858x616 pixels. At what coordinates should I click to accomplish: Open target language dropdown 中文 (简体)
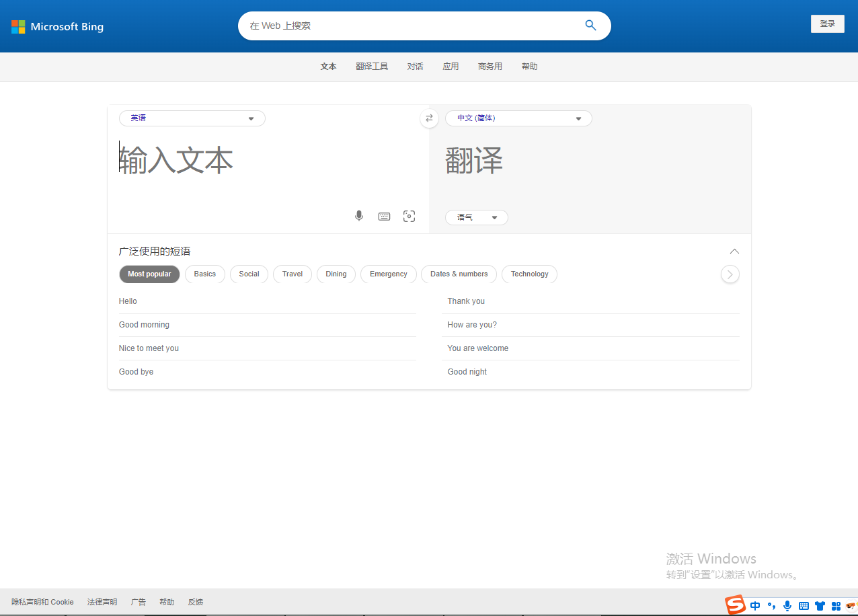click(x=518, y=118)
